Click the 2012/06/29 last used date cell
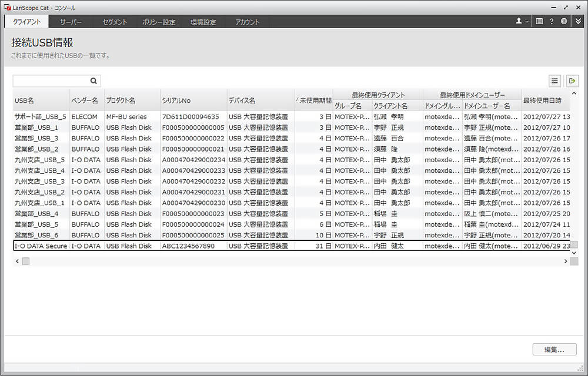The image size is (588, 376). 546,246
